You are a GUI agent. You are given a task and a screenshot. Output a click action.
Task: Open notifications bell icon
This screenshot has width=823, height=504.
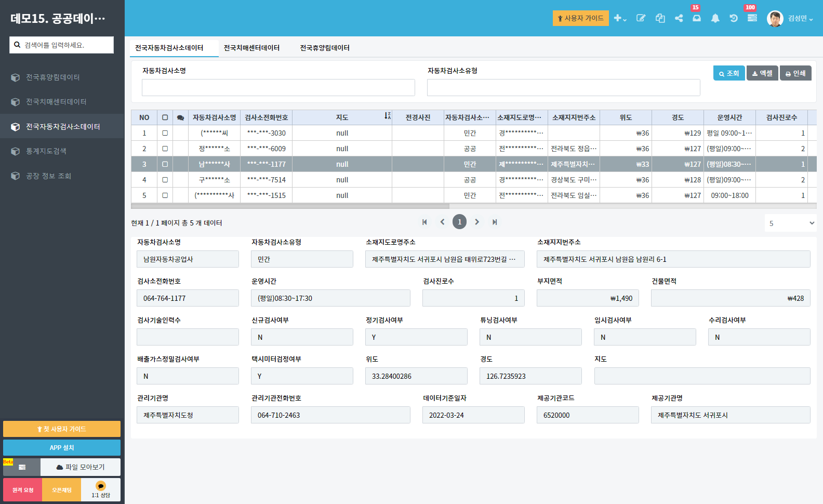tap(715, 18)
